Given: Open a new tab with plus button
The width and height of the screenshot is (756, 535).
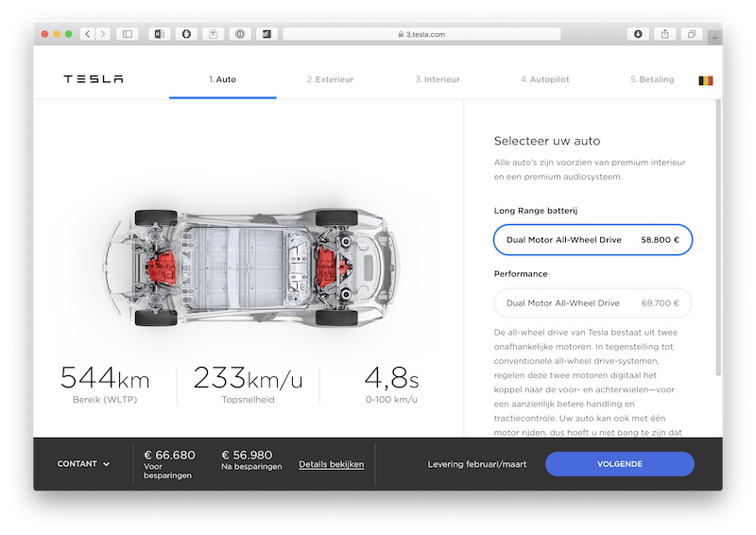Looking at the screenshot, I should coord(714,37).
